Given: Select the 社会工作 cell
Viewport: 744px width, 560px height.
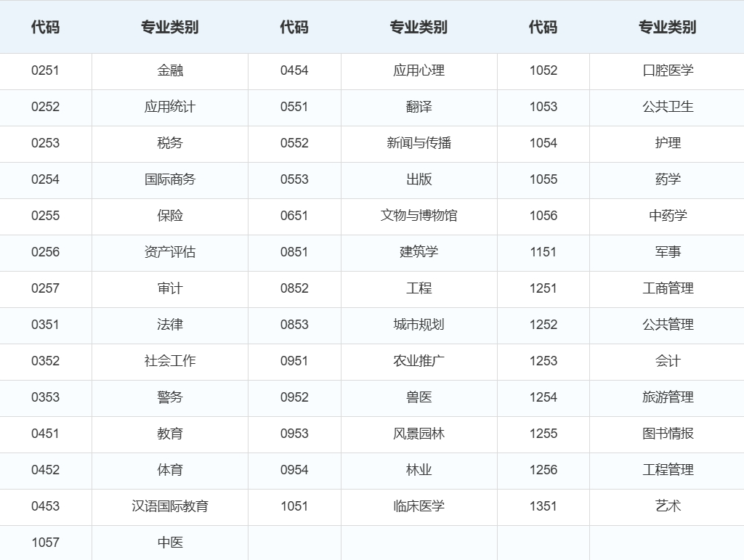Looking at the screenshot, I should point(170,361).
